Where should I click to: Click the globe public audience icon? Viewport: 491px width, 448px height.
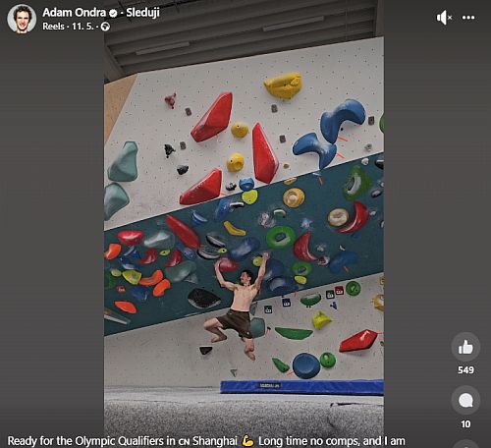point(105,27)
